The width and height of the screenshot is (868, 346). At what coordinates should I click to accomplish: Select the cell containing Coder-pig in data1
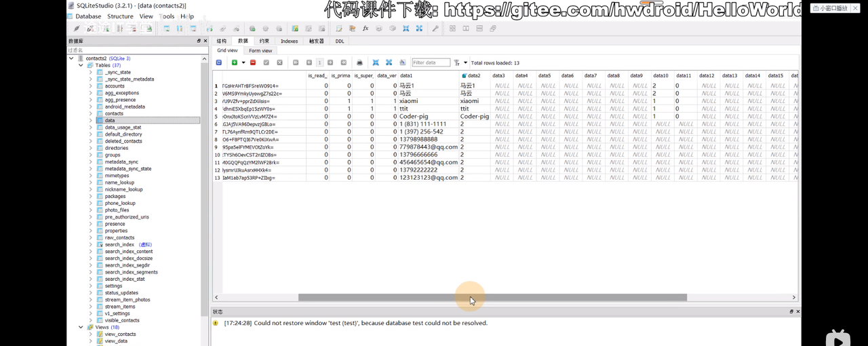pyautogui.click(x=428, y=116)
